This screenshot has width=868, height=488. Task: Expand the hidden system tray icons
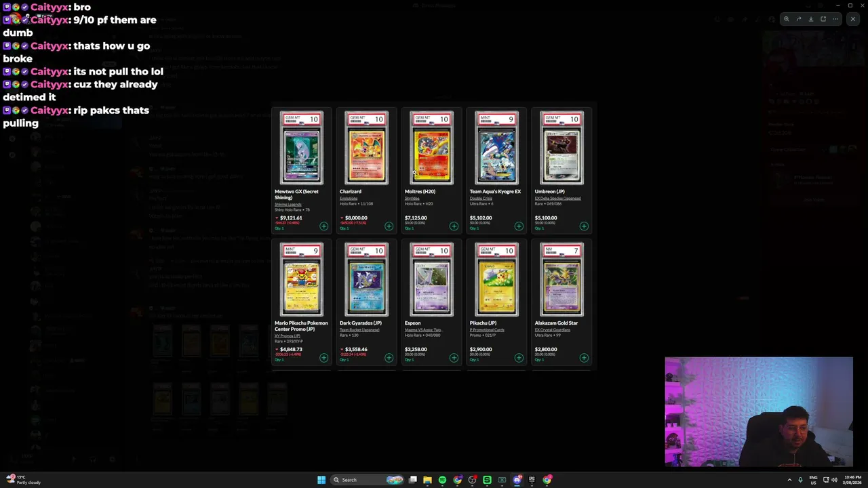pyautogui.click(x=789, y=480)
